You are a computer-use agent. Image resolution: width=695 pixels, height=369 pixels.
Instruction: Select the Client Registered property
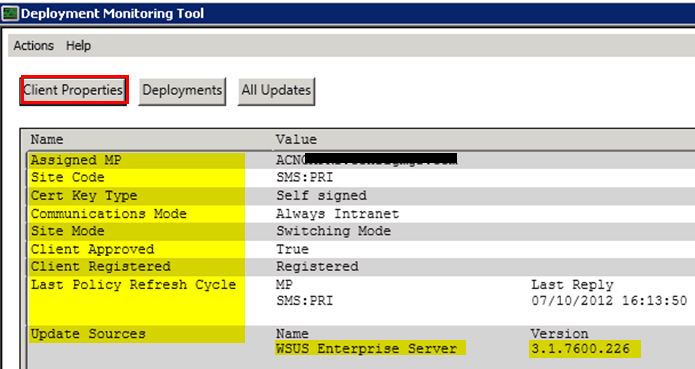click(x=101, y=266)
